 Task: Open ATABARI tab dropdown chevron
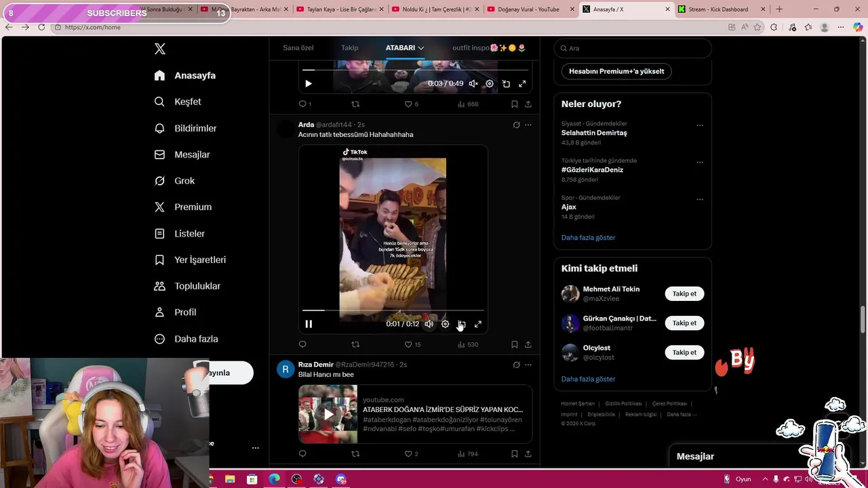(421, 48)
